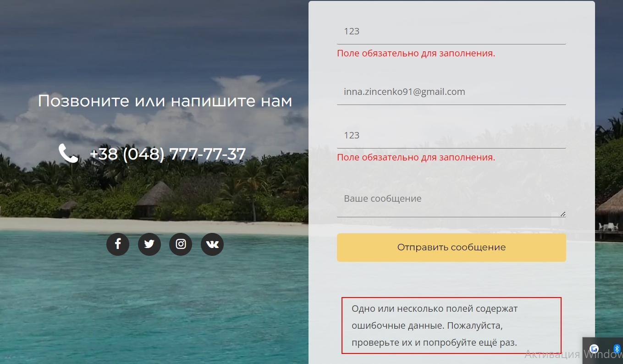Focus the second 123 field below email

[x=452, y=136]
